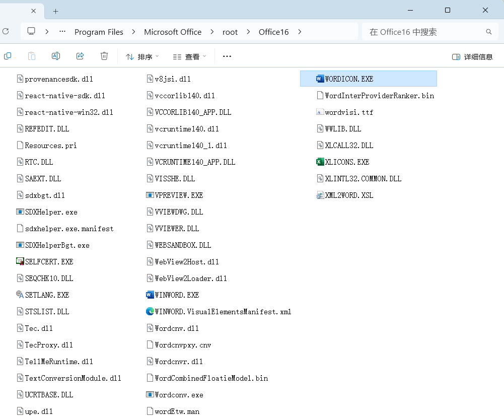Go to root breadcrumb
504x420 pixels.
click(x=230, y=32)
